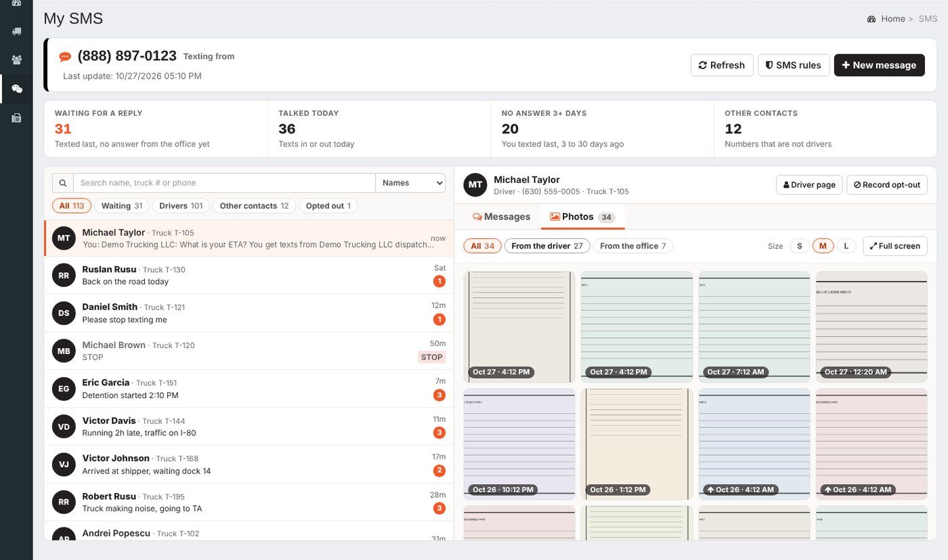Set photo size to S

(x=799, y=246)
